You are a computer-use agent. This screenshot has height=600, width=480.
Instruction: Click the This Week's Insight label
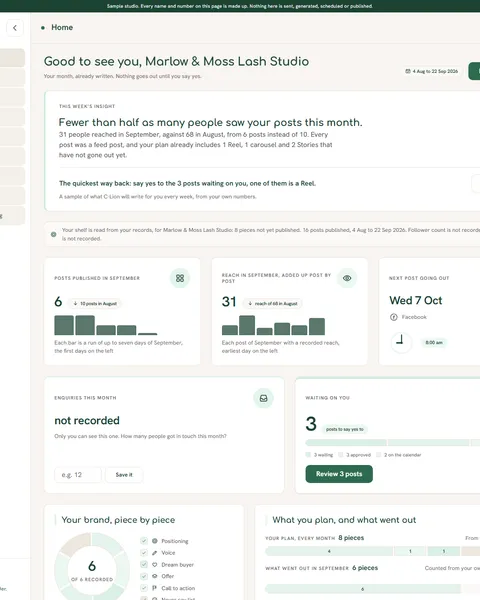87,106
